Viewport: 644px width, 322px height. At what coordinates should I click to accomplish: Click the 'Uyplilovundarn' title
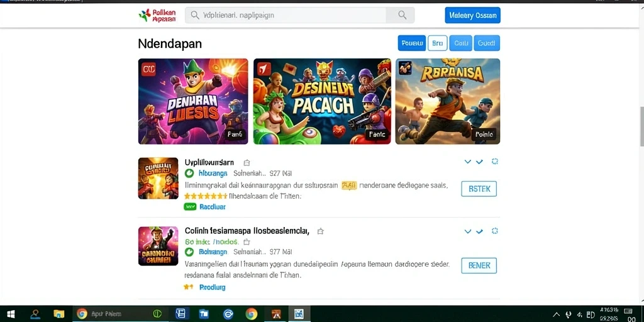[x=209, y=162]
